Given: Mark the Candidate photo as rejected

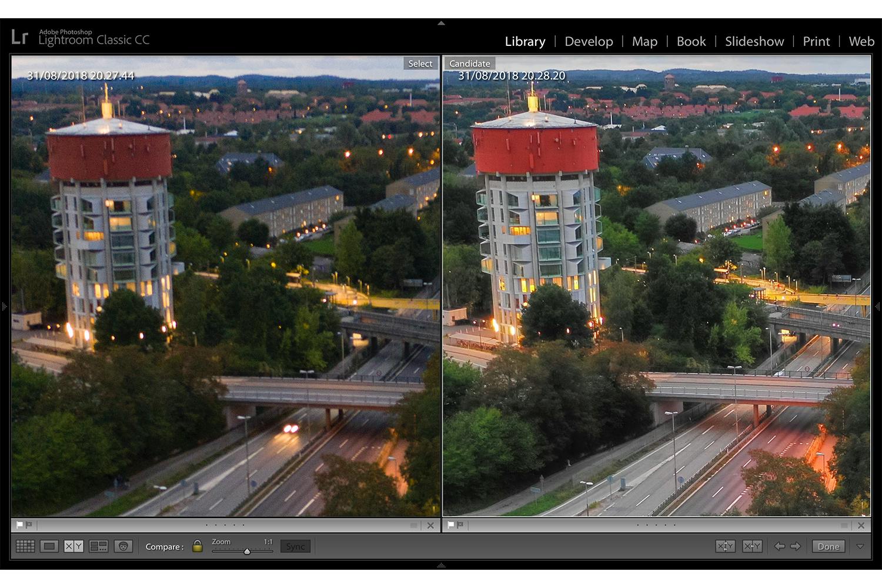Looking at the screenshot, I should 460,525.
